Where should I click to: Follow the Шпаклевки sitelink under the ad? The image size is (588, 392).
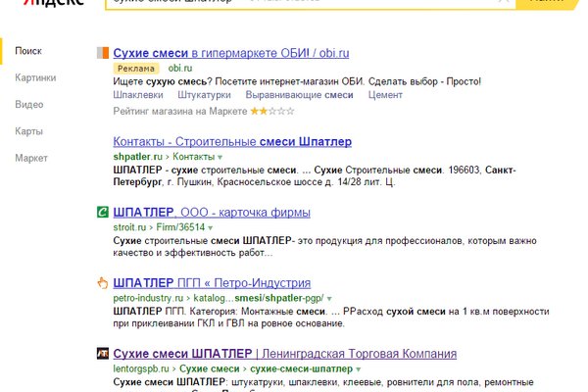tap(138, 95)
